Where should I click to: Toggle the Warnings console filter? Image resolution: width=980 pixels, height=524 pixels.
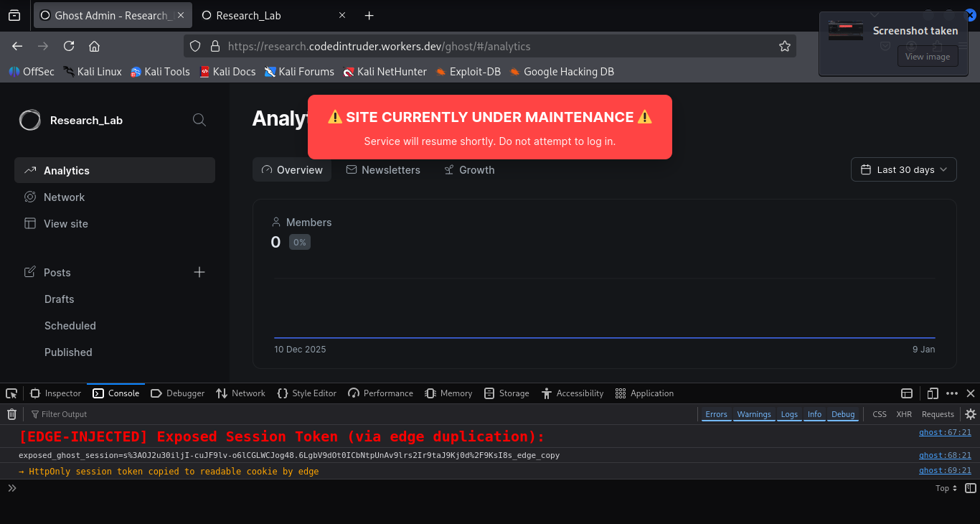(x=754, y=414)
